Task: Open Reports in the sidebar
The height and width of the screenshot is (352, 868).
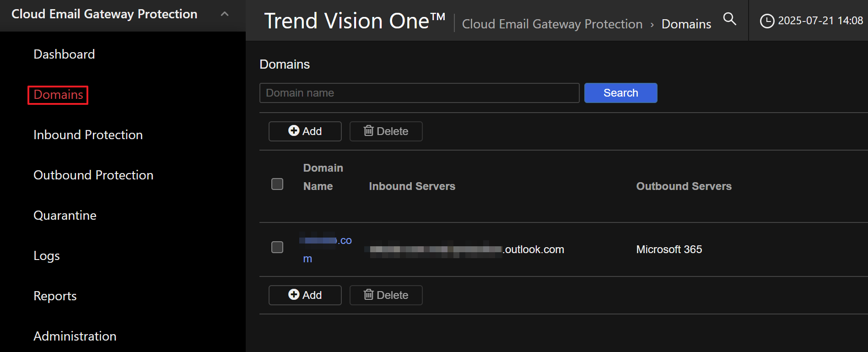Action: pos(55,296)
